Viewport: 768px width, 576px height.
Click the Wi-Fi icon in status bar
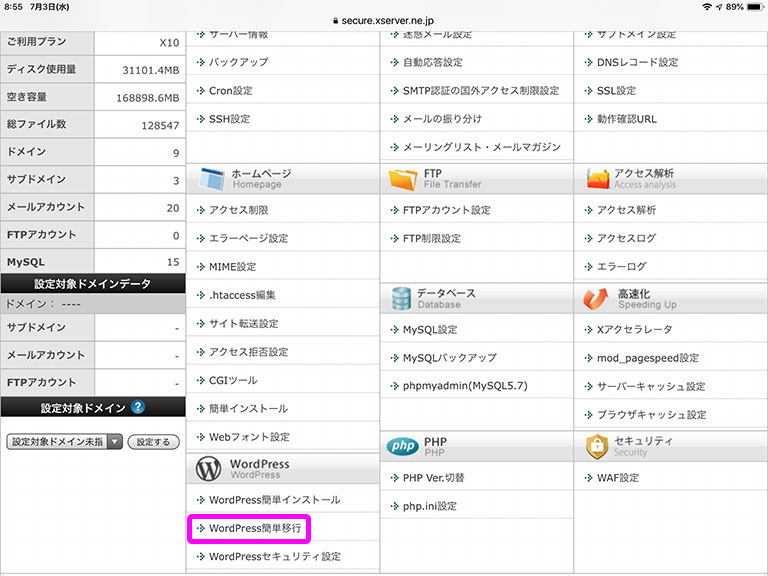pos(707,7)
